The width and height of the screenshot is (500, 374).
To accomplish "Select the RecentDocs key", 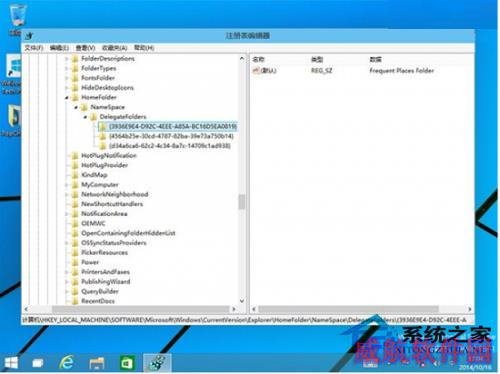I will [98, 301].
